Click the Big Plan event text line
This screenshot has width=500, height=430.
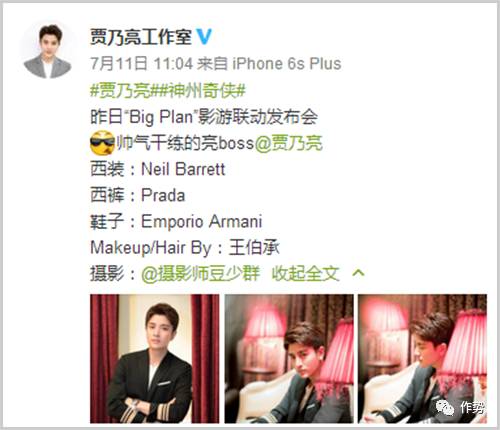(204, 117)
